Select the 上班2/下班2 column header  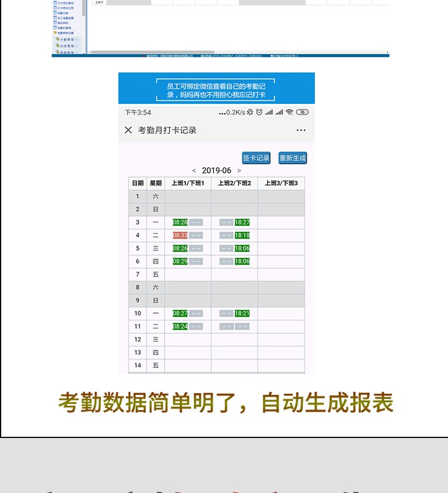point(234,183)
